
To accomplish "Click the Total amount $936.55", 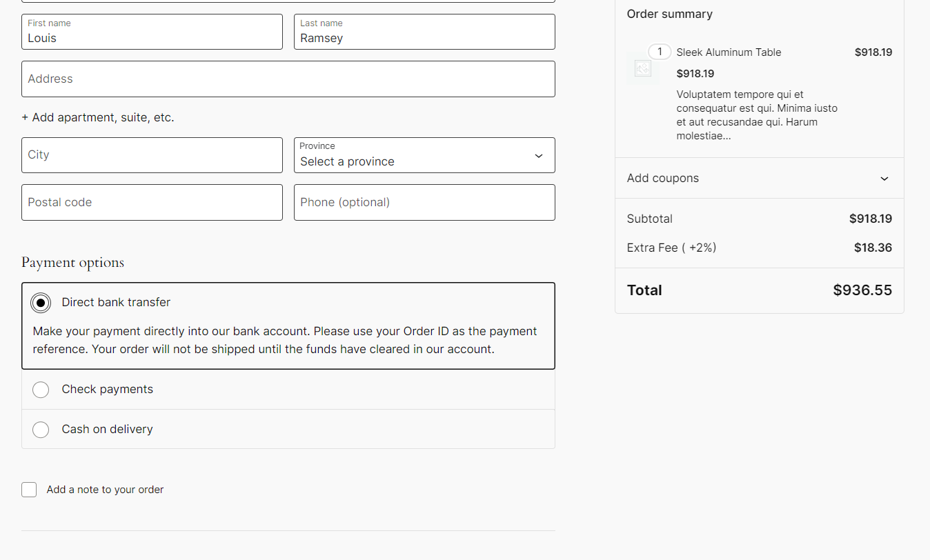I will [x=862, y=290].
